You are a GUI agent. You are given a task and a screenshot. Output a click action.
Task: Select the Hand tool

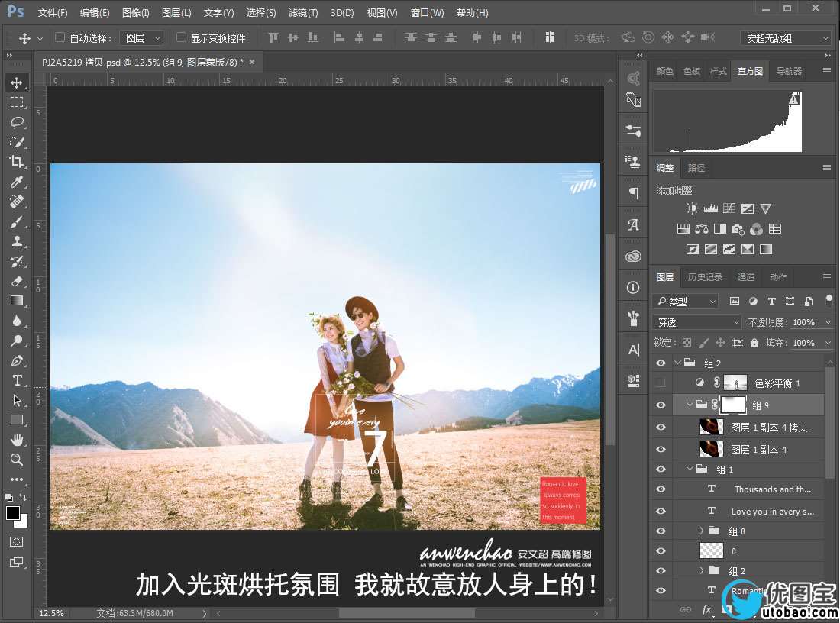[x=17, y=440]
